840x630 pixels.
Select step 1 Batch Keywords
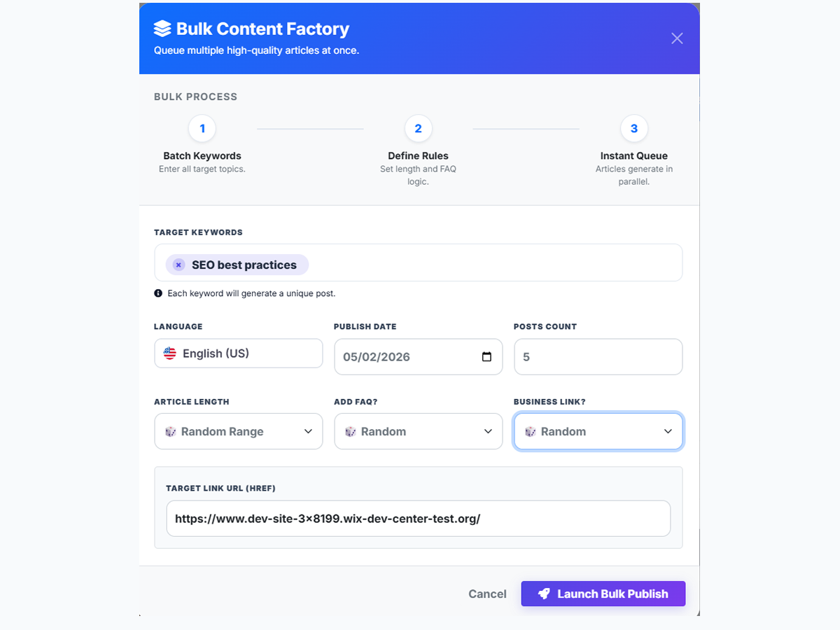[202, 129]
